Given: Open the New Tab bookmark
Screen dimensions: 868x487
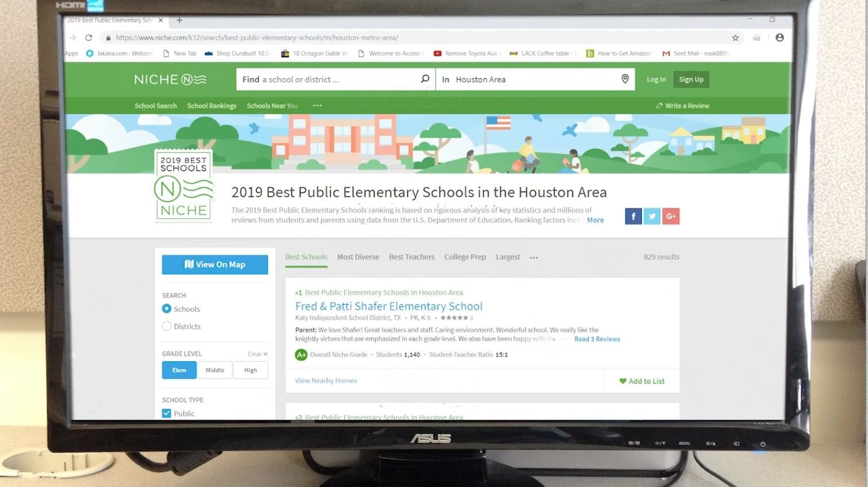Looking at the screenshot, I should pyautogui.click(x=180, y=53).
